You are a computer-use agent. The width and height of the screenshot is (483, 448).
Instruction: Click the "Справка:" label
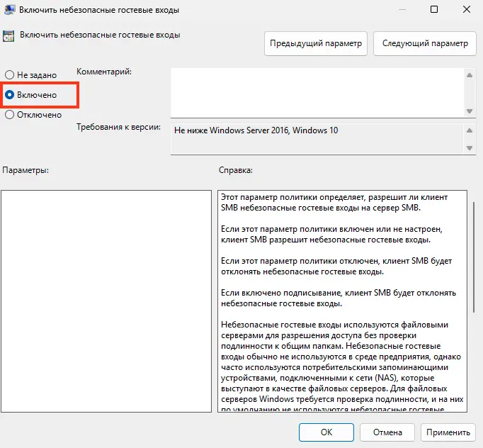coord(236,170)
